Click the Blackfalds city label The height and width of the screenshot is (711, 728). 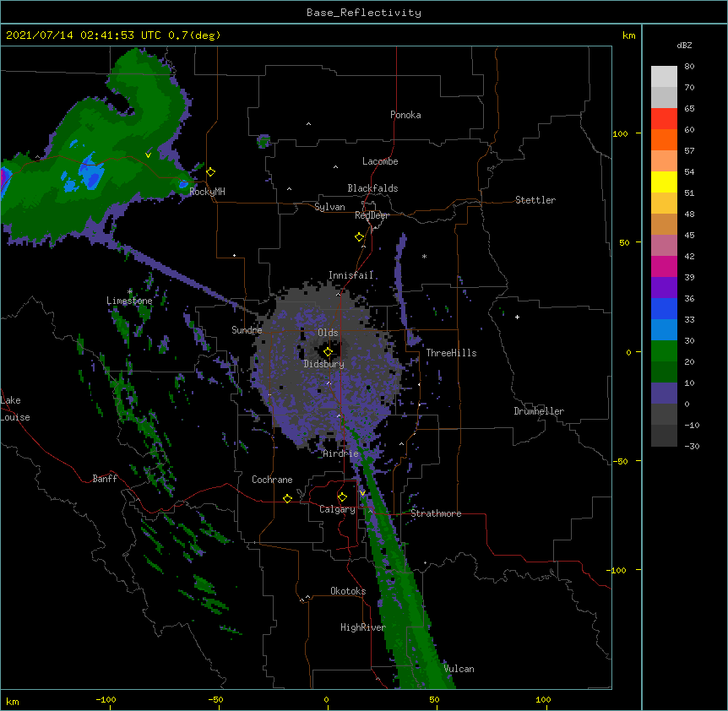tap(372, 188)
